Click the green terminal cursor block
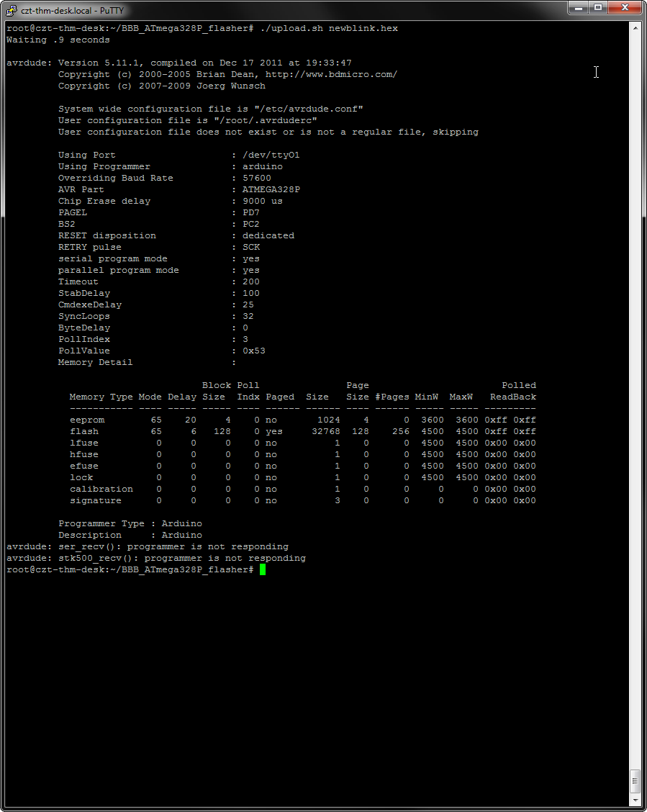 point(263,569)
